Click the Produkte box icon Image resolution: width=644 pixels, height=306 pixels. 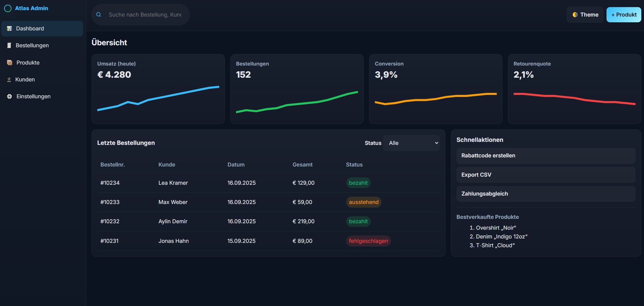pos(10,63)
